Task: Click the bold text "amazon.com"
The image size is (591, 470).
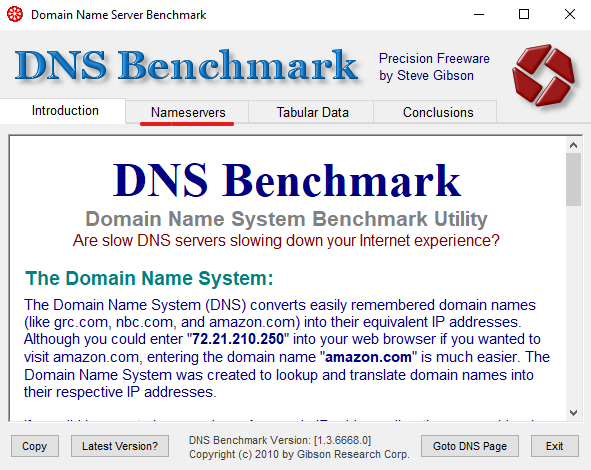Action: (x=368, y=357)
